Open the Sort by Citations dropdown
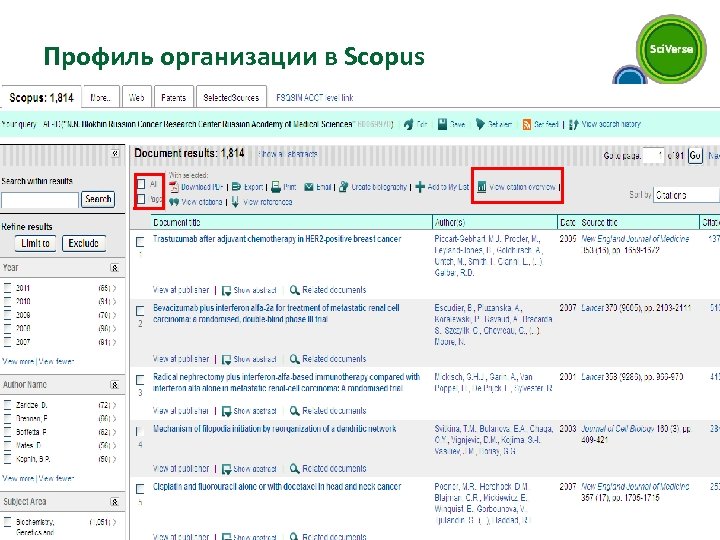This screenshot has width=720, height=540. point(686,195)
